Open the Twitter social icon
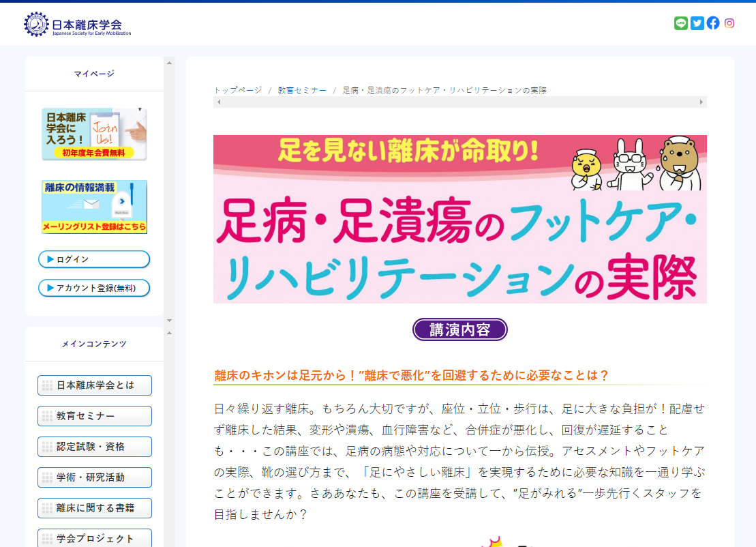 (x=697, y=23)
